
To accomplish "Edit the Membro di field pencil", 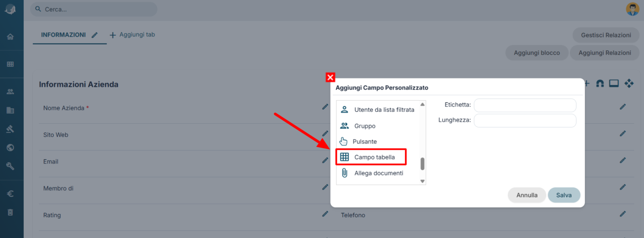I will click(325, 187).
